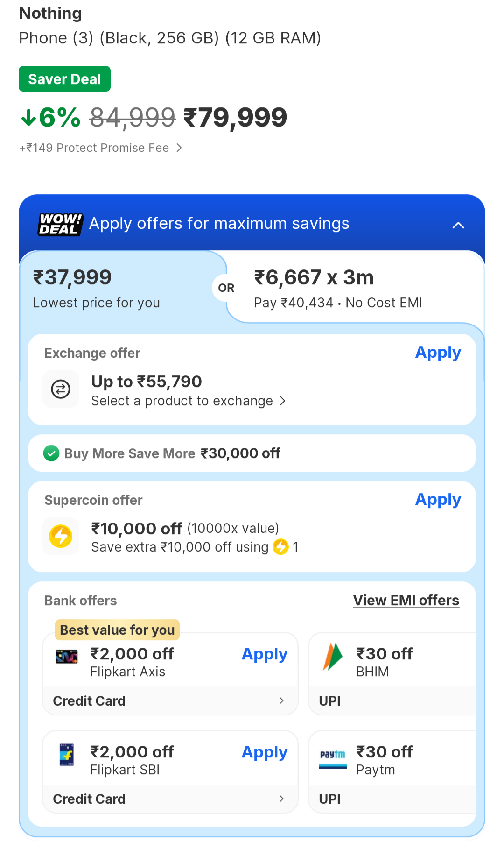The height and width of the screenshot is (849, 504).
Task: Click the small Supercoin icon beside 1
Action: pyautogui.click(x=280, y=546)
